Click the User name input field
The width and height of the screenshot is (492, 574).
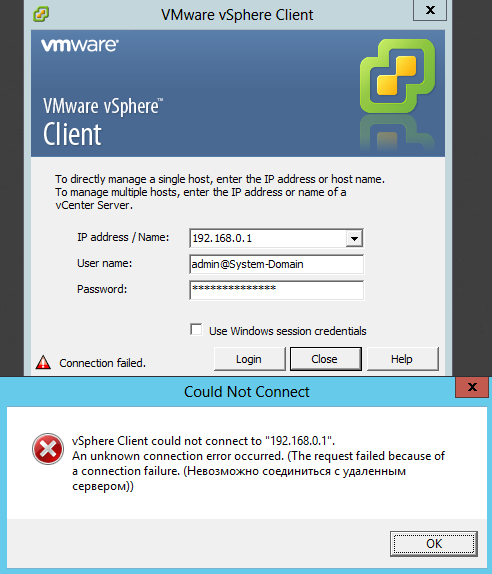click(277, 264)
